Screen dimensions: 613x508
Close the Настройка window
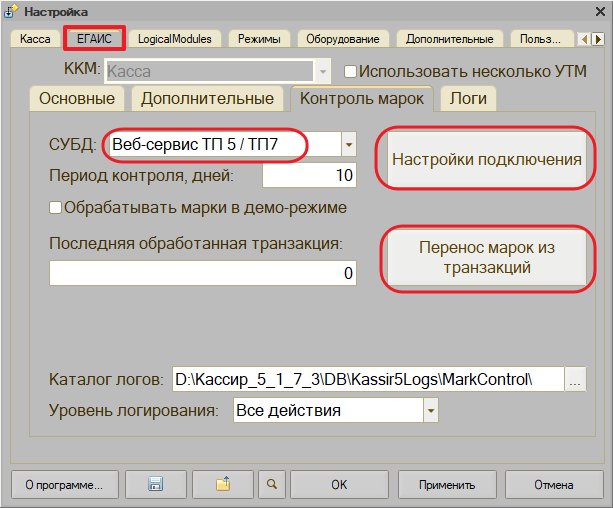600,12
